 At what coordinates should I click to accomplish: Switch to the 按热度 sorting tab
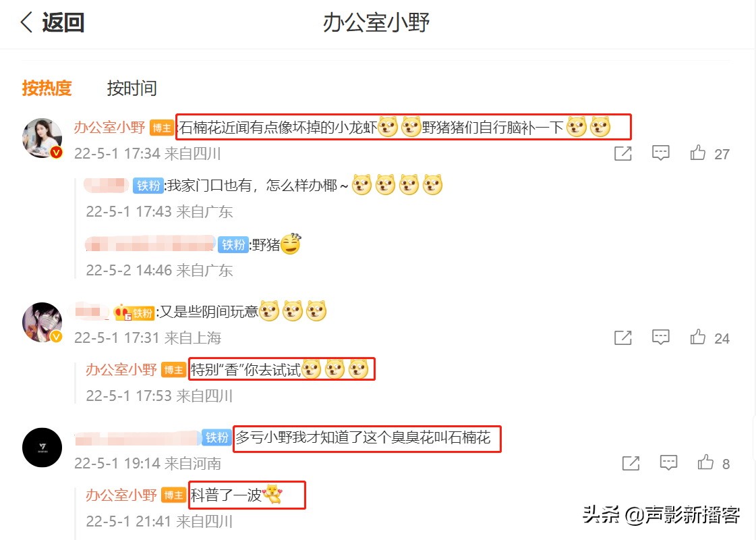(x=47, y=88)
